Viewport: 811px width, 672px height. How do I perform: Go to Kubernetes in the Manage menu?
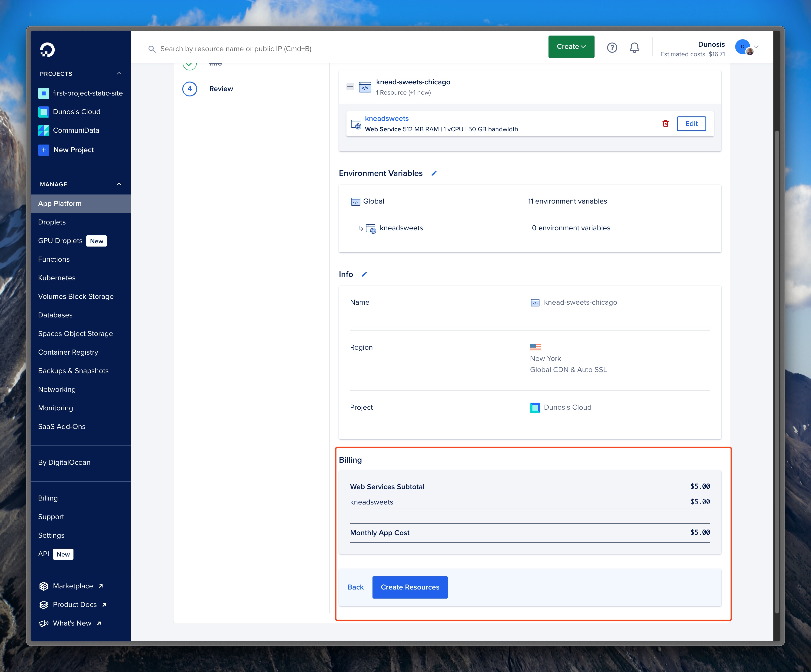coord(57,278)
